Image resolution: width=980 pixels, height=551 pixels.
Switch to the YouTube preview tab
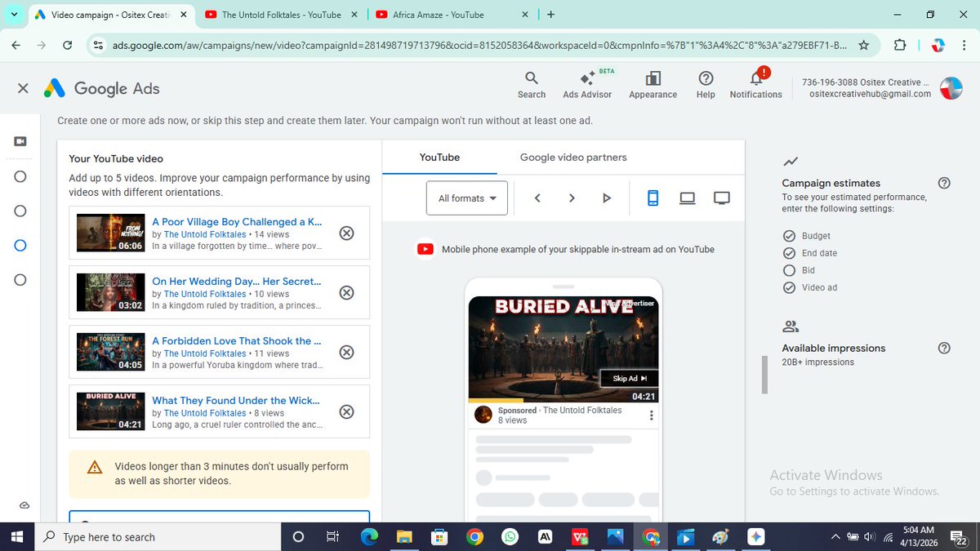coord(439,158)
